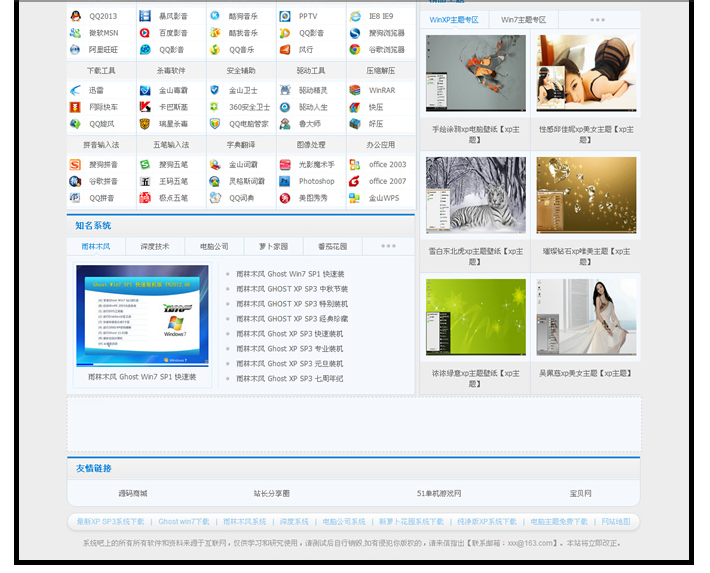Click the 王码五笔 icon
Image resolution: width=710 pixels, height=573 pixels.
145,182
